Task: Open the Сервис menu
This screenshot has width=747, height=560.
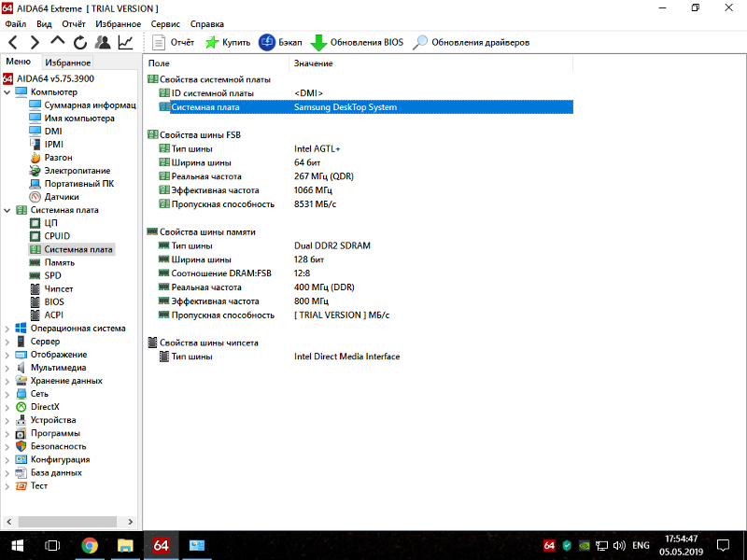Action: [165, 24]
